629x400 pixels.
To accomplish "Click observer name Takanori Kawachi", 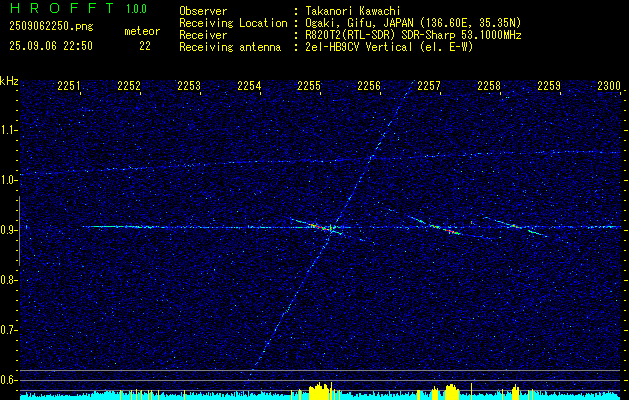I will [353, 11].
